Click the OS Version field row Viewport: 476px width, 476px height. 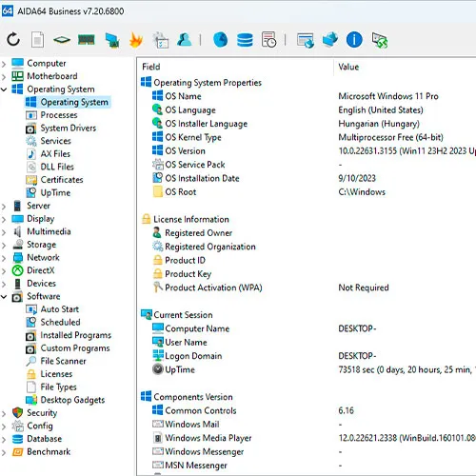[307, 150]
